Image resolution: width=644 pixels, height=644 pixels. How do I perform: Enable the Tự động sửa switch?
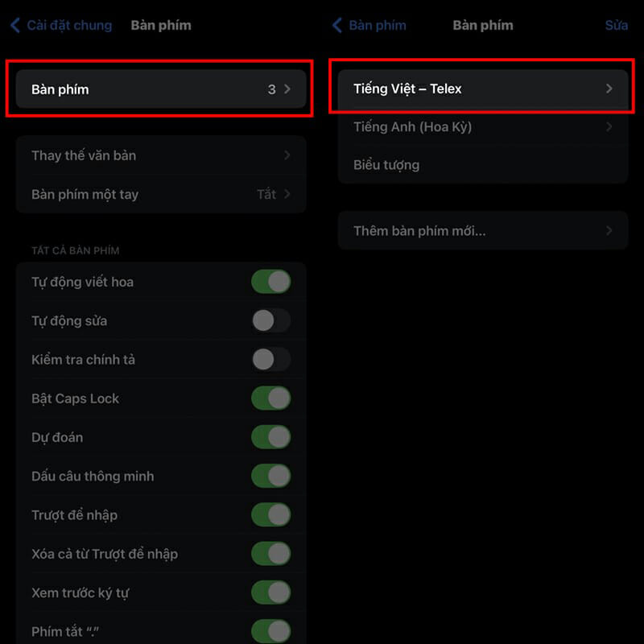point(270,320)
